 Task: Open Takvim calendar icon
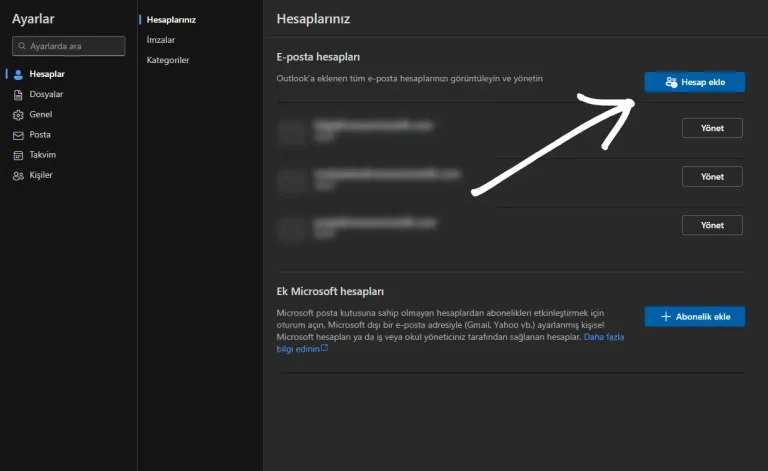click(18, 155)
